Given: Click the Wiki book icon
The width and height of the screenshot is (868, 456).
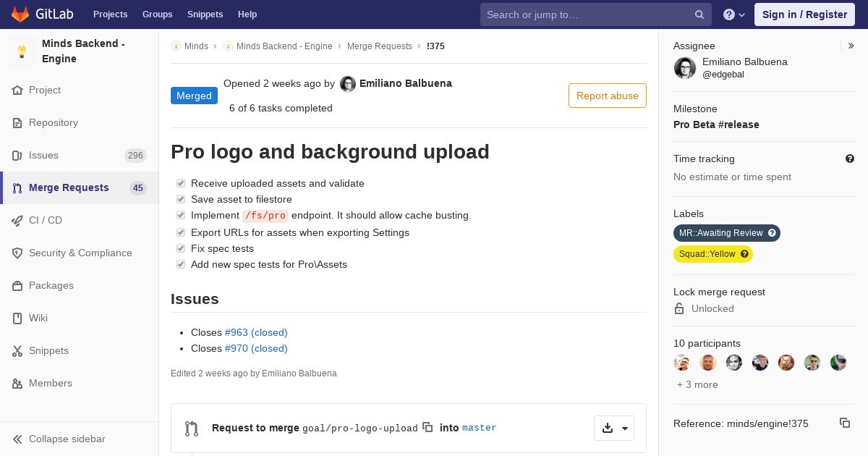Looking at the screenshot, I should pyautogui.click(x=17, y=318).
